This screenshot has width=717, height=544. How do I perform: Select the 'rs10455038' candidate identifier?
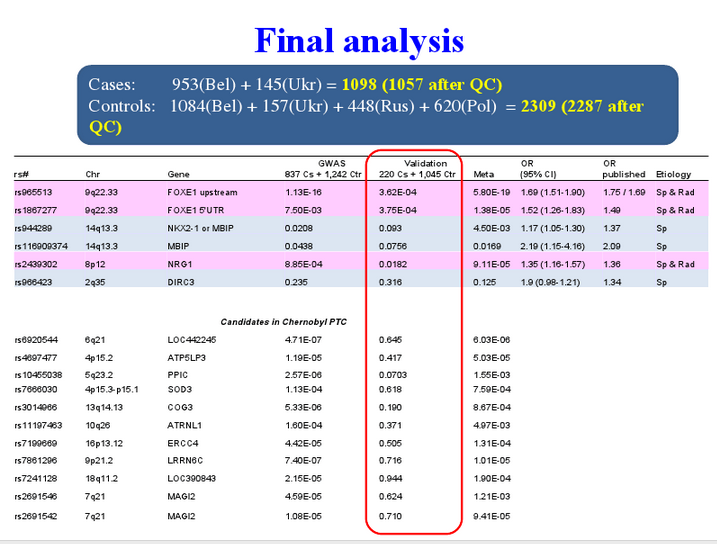pyautogui.click(x=38, y=375)
